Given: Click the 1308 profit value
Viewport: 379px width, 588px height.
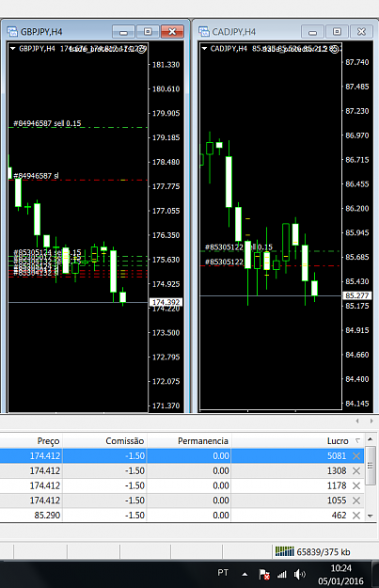Looking at the screenshot, I should tap(337, 471).
